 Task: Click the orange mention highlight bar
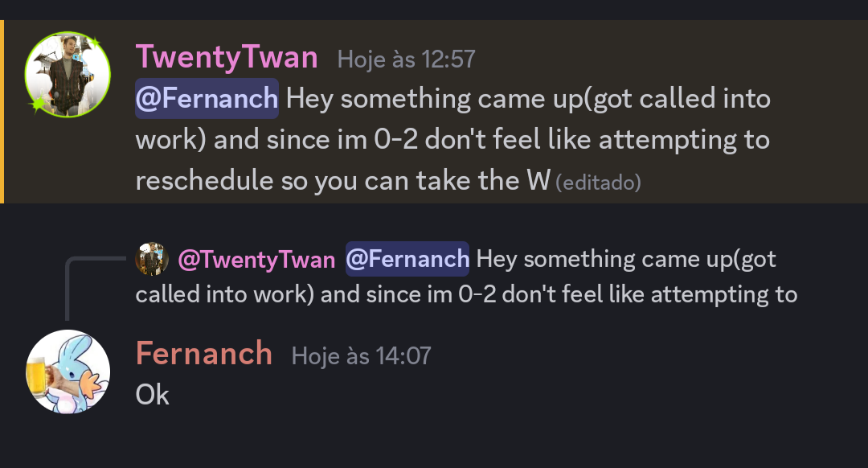click(x=2, y=111)
